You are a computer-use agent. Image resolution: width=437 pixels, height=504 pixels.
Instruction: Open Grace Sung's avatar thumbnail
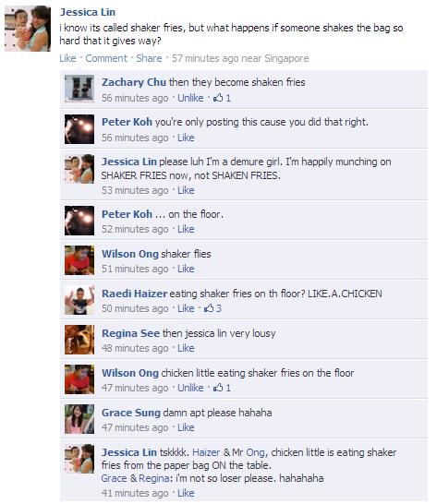(x=79, y=419)
